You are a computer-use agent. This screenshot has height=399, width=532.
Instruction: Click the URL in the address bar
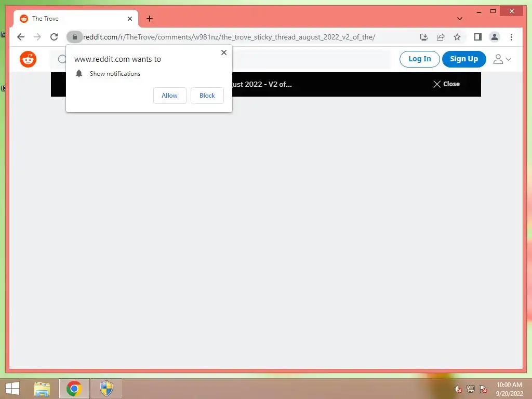pyautogui.click(x=229, y=37)
